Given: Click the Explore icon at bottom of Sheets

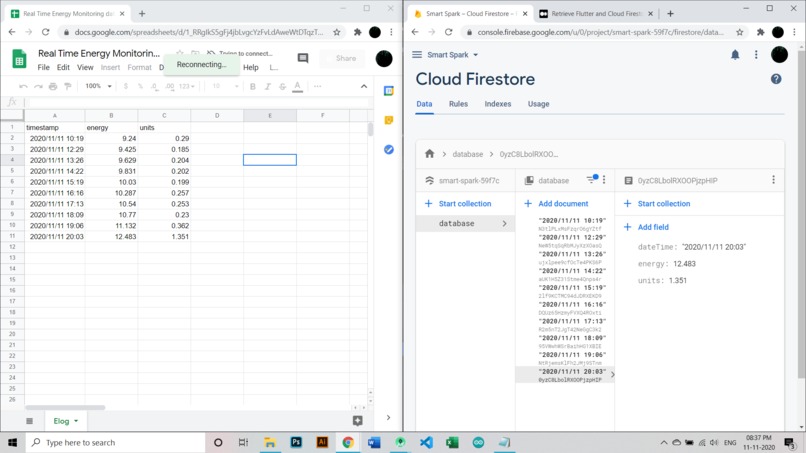Looking at the screenshot, I should coord(358,421).
